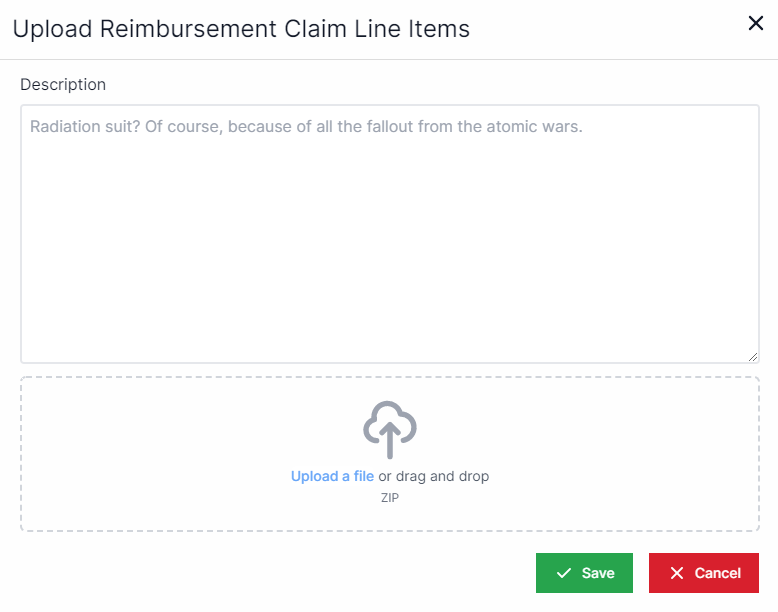Save the claim line items
The width and height of the screenshot is (778, 612).
point(584,573)
